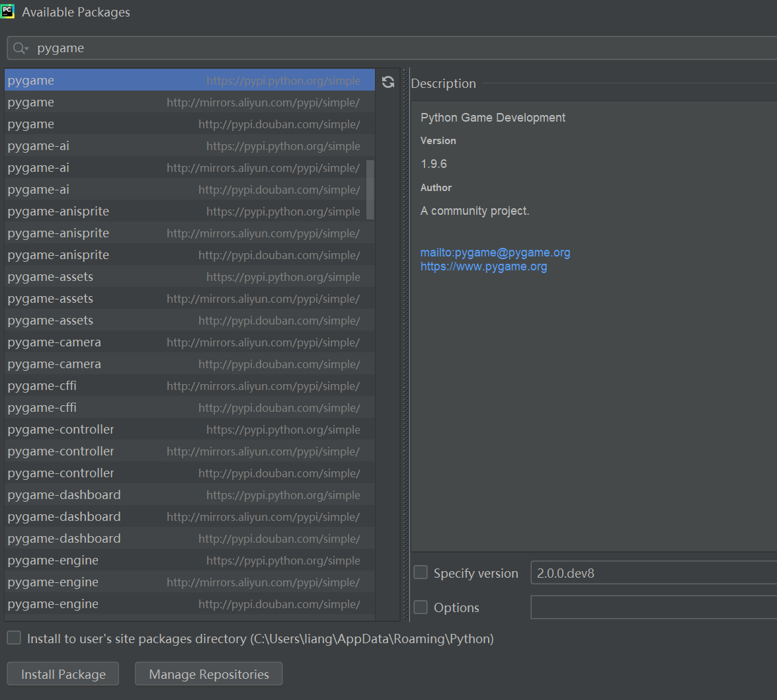Select pygame-controller from pypi.python.org
The width and height of the screenshot is (777, 700).
[x=190, y=429]
